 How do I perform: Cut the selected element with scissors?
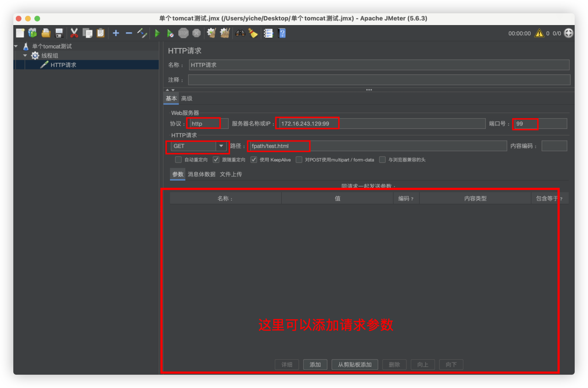coord(74,33)
